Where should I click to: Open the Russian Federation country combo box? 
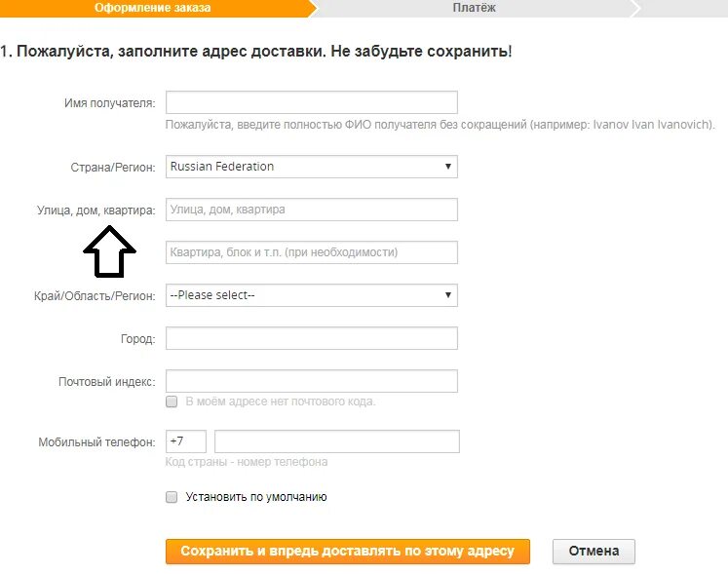[312, 167]
